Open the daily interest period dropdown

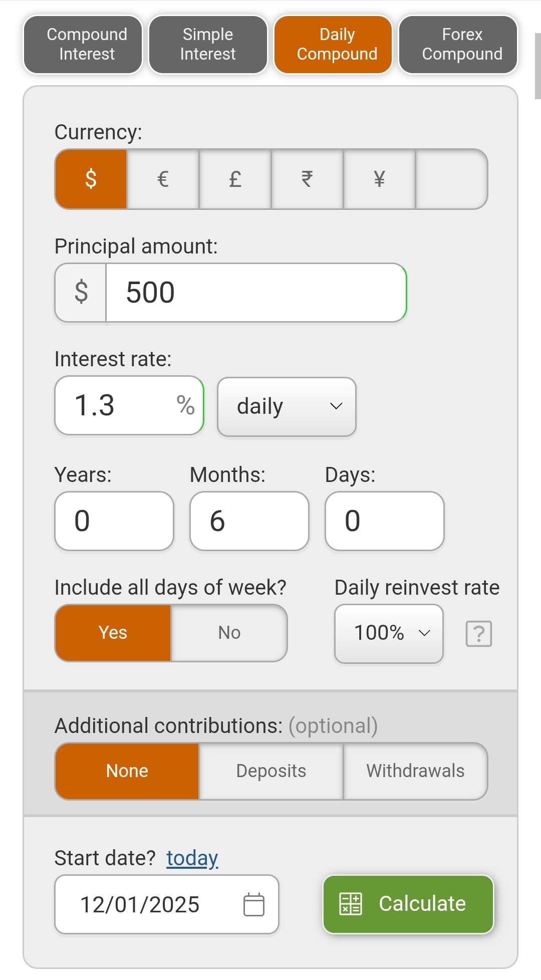(x=287, y=406)
